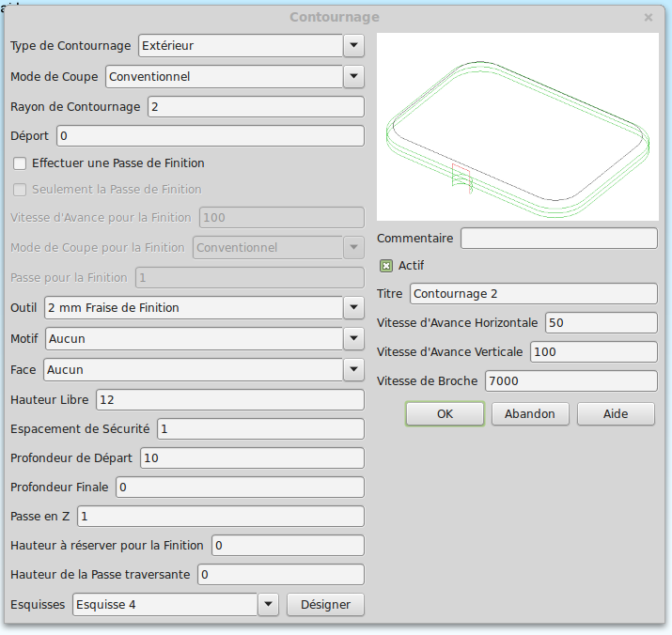
Task: Close the Contournage dialog
Action: [x=648, y=17]
